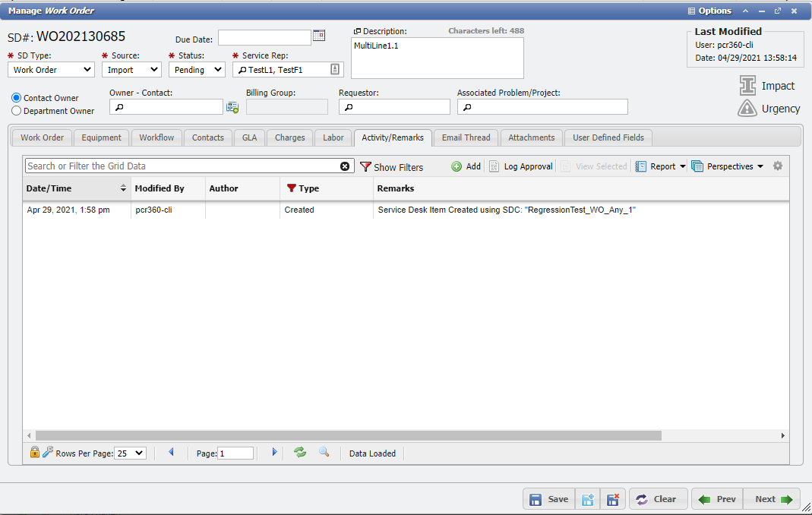812x515 pixels.
Task: Click the Log Approval button
Action: click(520, 166)
